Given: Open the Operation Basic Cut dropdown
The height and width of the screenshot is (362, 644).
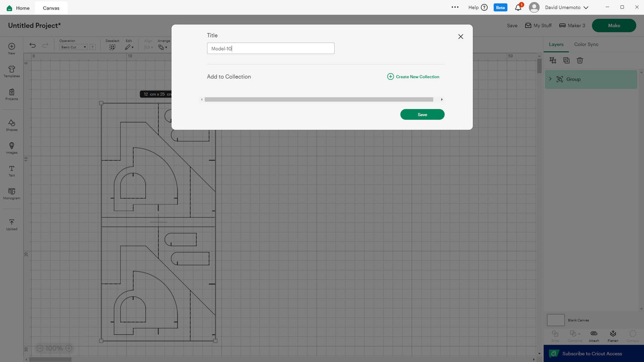Looking at the screenshot, I should (x=74, y=47).
